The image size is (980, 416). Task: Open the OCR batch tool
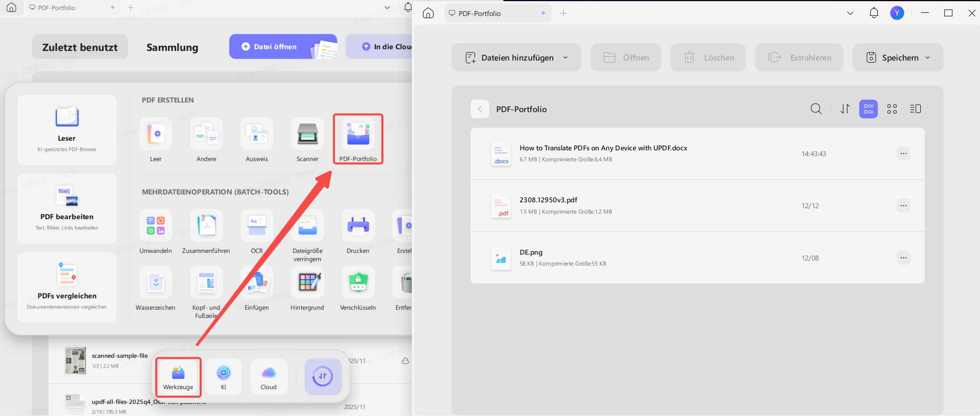point(257,225)
